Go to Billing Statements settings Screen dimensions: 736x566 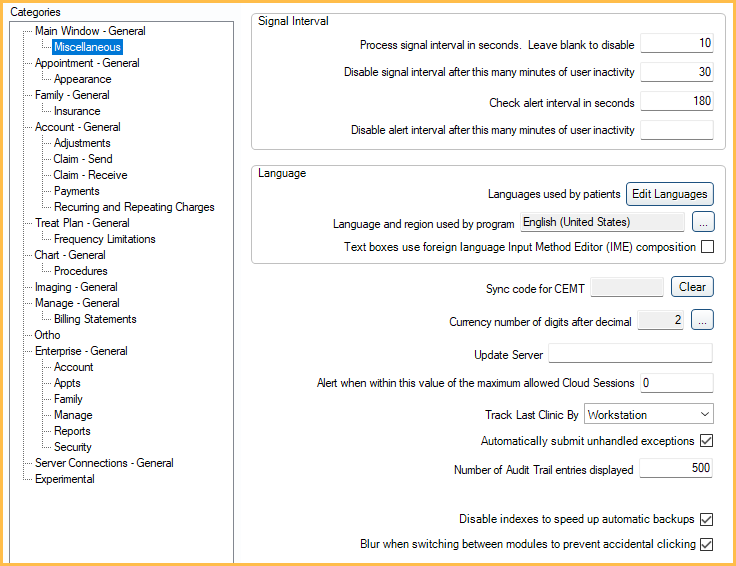coord(95,319)
